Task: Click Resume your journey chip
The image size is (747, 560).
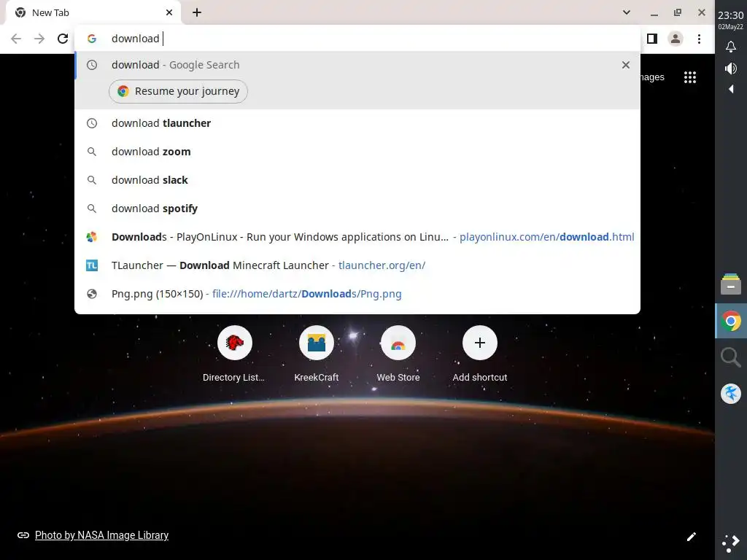Action: coord(178,91)
